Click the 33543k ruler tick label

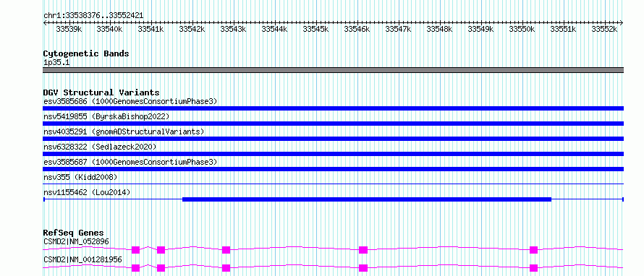point(234,29)
